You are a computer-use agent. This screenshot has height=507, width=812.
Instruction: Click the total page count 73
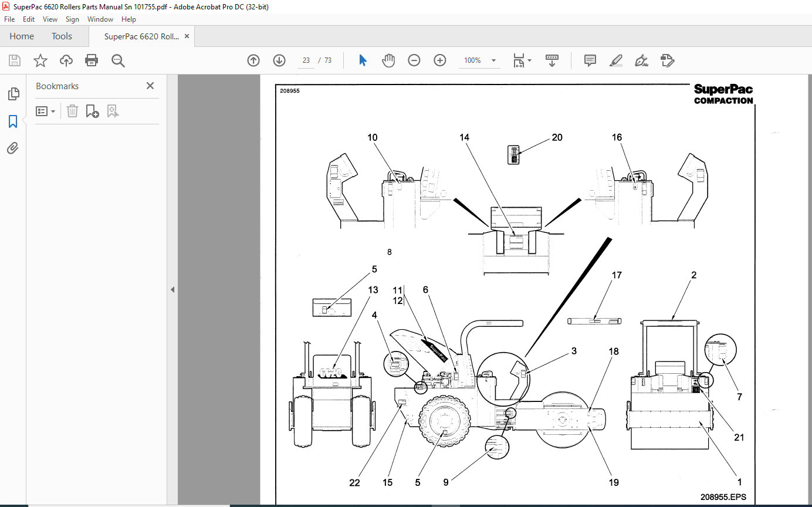click(x=328, y=60)
